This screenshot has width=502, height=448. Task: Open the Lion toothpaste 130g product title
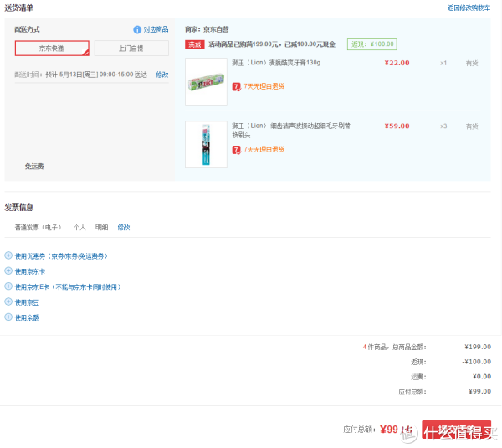point(276,63)
